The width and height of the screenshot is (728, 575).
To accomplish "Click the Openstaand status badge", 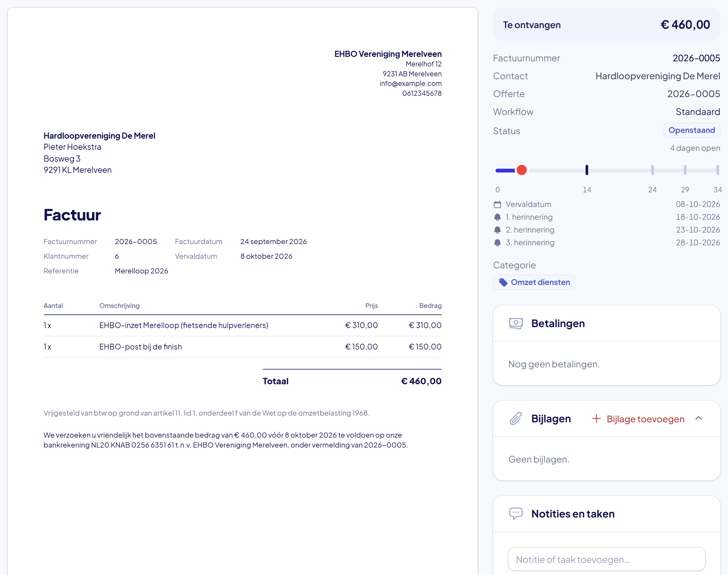I will point(691,130).
